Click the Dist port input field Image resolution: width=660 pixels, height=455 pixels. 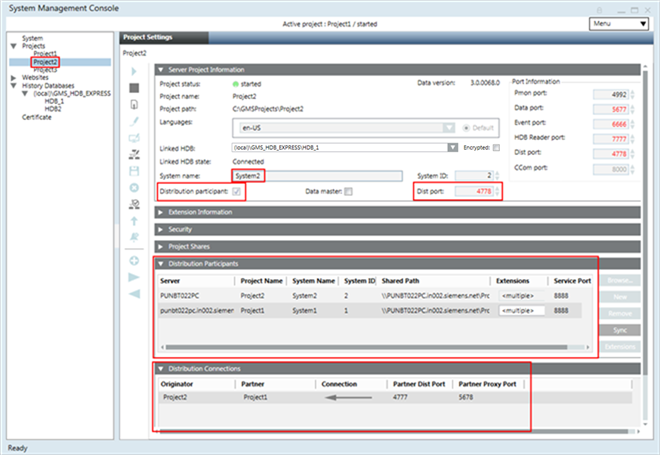pos(475,191)
